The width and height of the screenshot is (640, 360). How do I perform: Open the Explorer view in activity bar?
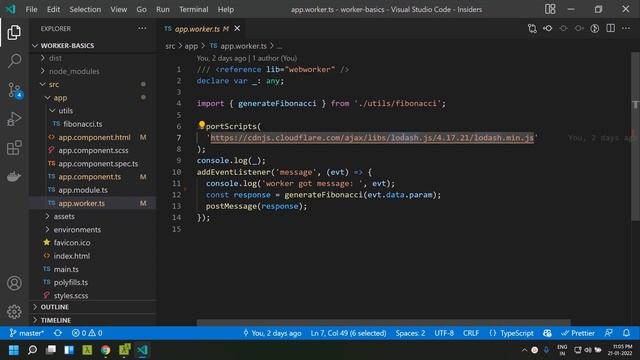tap(14, 32)
